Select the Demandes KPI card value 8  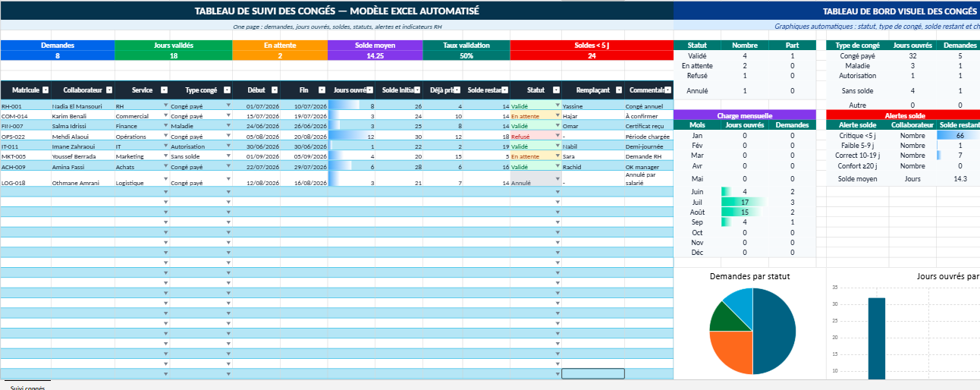[x=58, y=55]
